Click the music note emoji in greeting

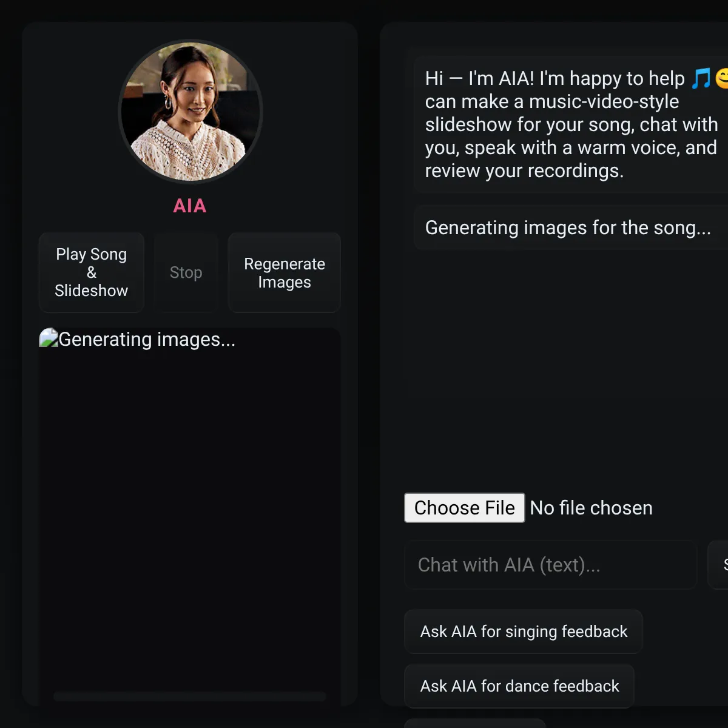(701, 78)
